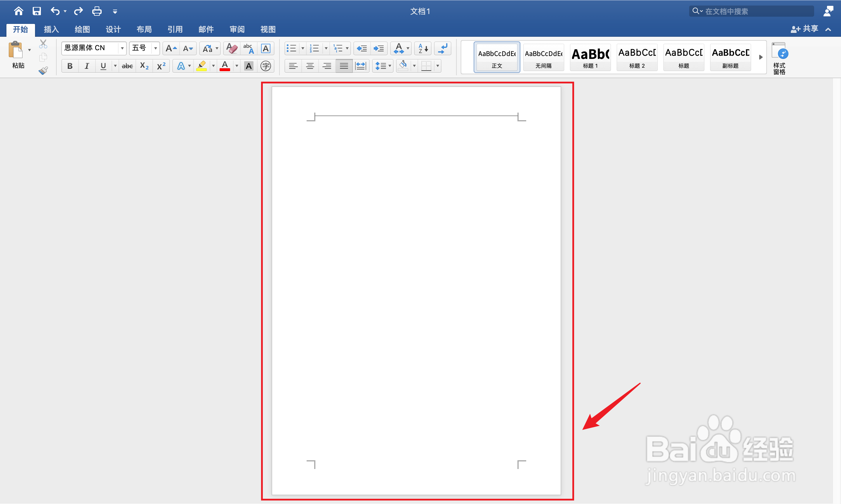
Task: Toggle Bold formatting
Action: click(70, 66)
